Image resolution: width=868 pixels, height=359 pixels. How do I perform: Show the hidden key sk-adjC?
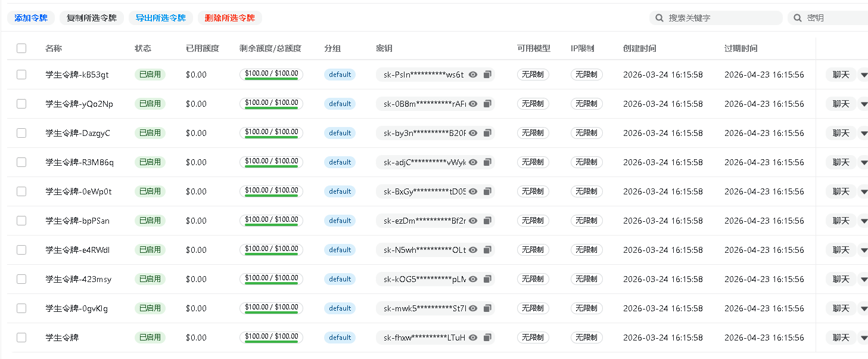point(473,162)
